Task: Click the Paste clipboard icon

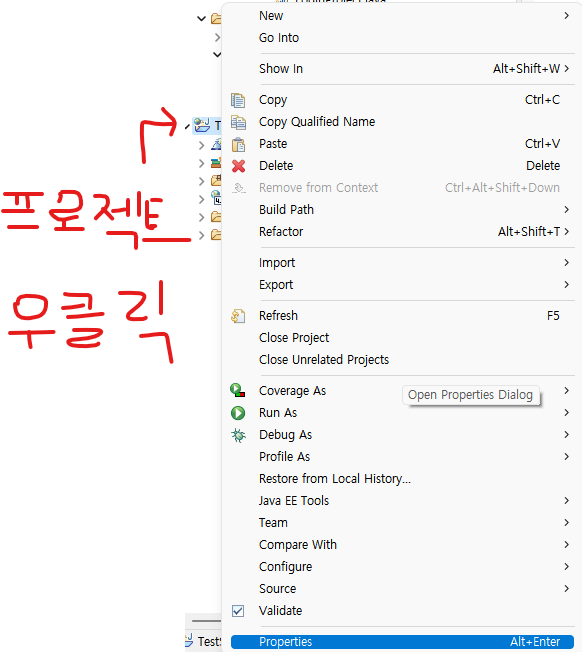Action: [x=238, y=144]
